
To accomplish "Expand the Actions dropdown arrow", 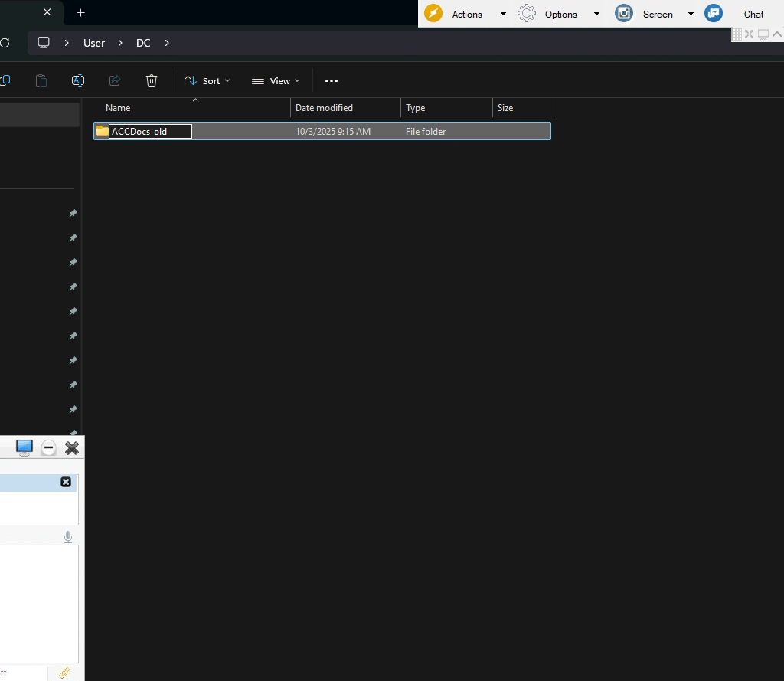I will tap(503, 14).
